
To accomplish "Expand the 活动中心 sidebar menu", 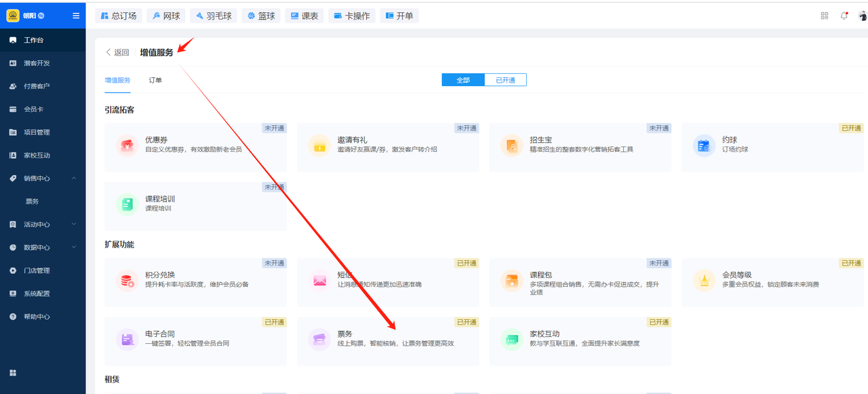I will pos(73,224).
